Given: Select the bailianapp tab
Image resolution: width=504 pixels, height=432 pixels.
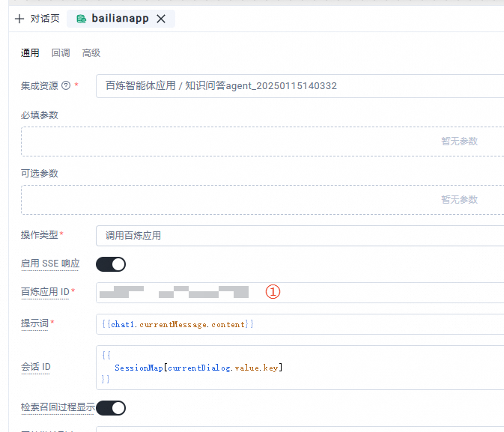Looking at the screenshot, I should (121, 19).
